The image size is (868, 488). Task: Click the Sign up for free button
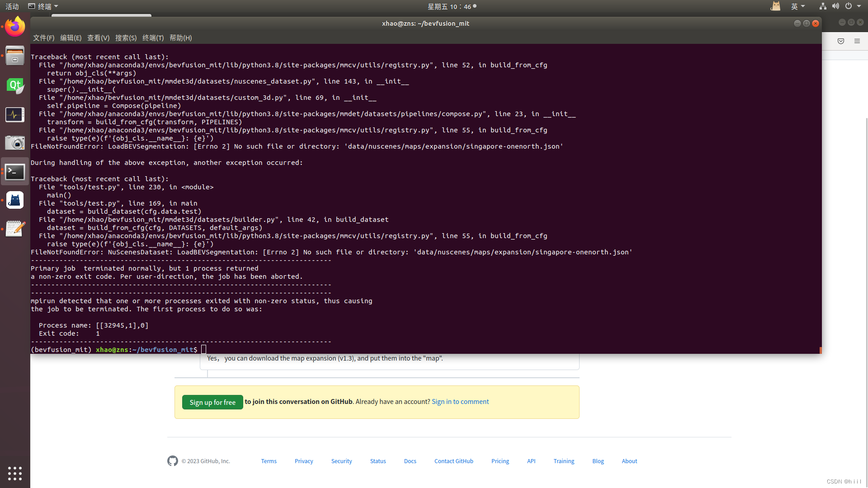212,402
